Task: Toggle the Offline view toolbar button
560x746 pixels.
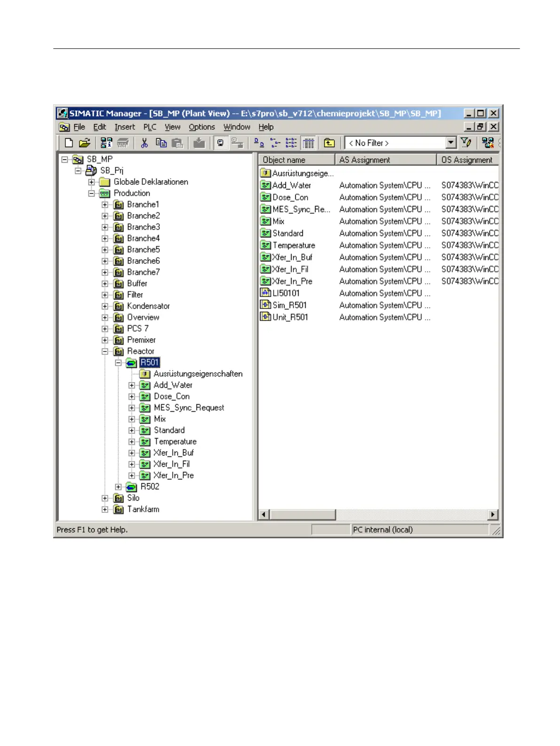Action: [x=237, y=143]
